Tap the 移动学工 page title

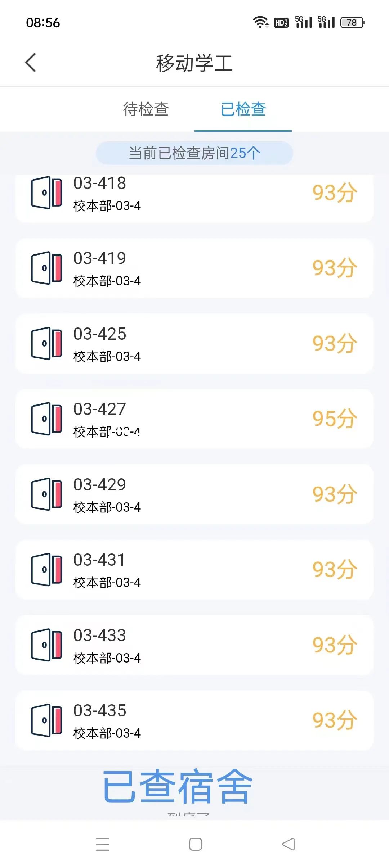click(194, 63)
